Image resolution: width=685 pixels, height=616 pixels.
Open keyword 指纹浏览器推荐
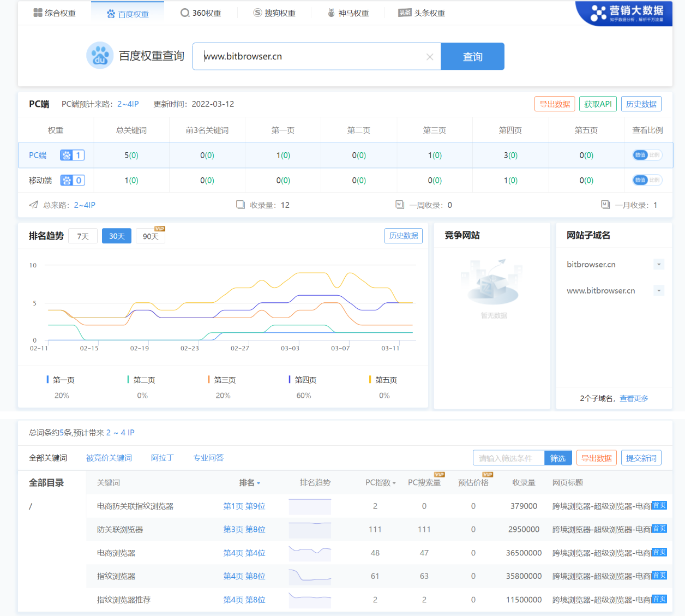[124, 600]
